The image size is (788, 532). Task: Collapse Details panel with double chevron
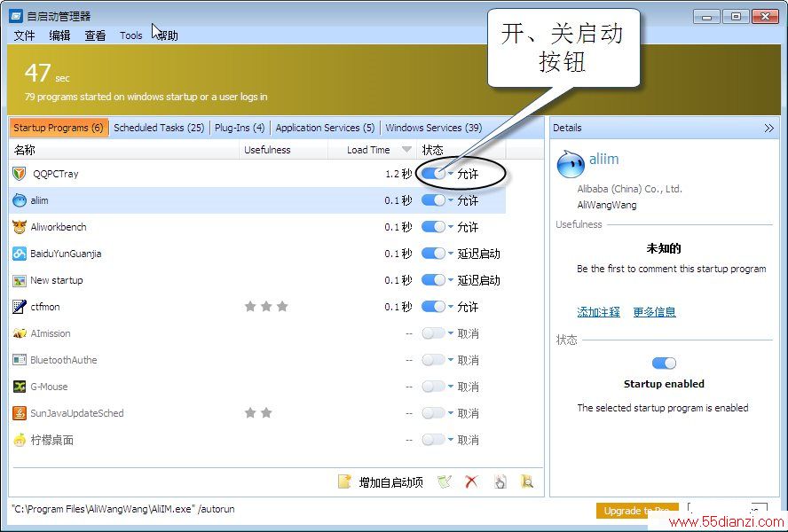tap(768, 128)
